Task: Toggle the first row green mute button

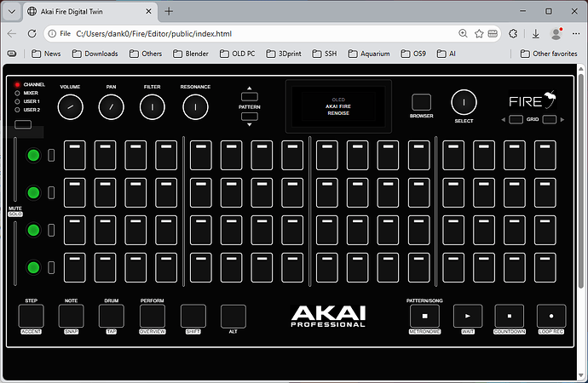Action: (33, 156)
